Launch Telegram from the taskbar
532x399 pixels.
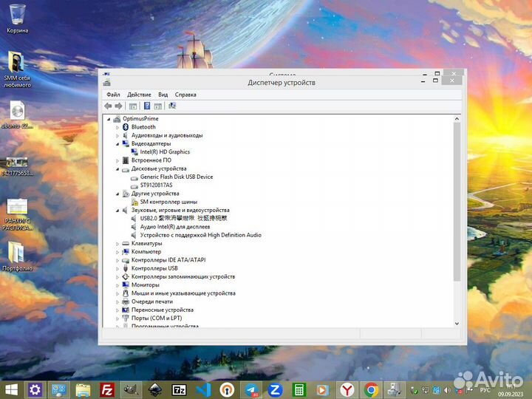click(x=251, y=389)
